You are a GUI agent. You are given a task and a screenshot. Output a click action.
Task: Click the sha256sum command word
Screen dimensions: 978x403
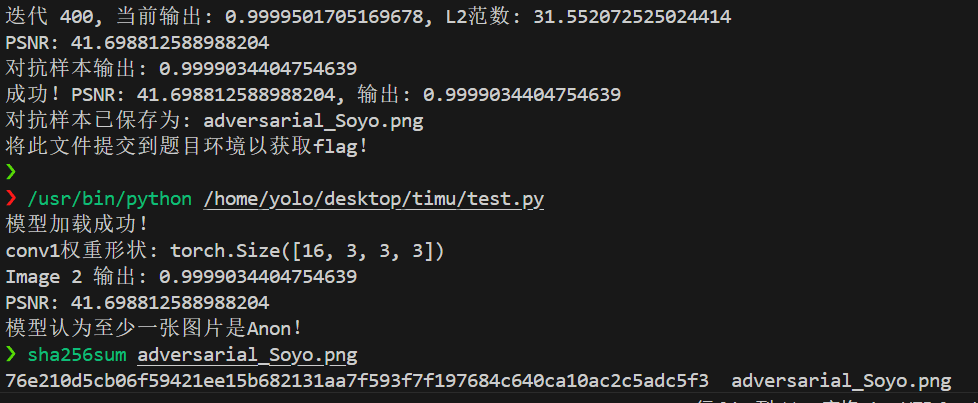pyautogui.click(x=77, y=355)
